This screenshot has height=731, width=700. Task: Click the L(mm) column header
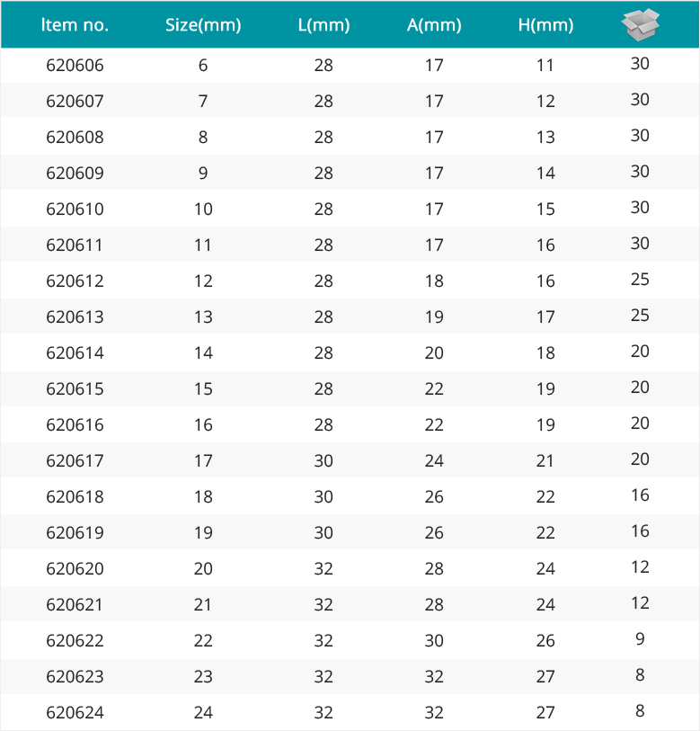pos(323,25)
